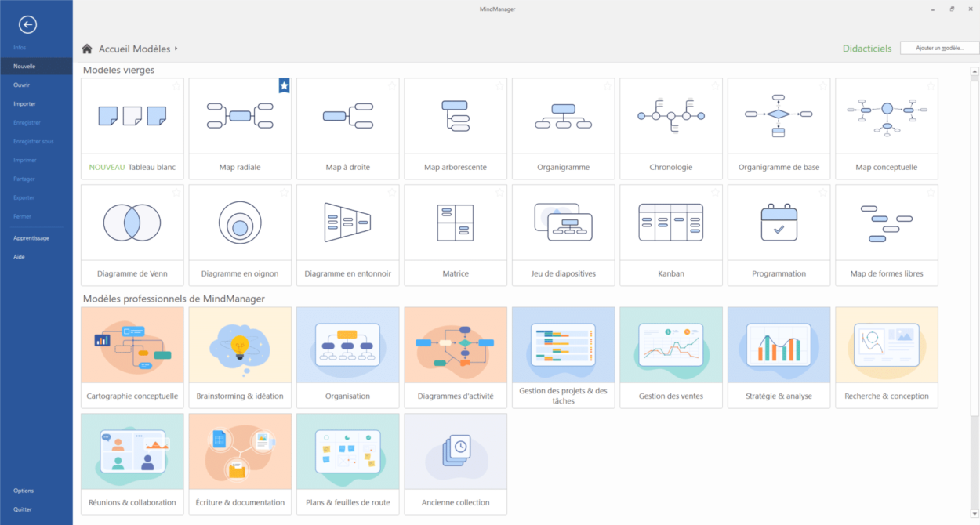
Task: Select the Map radiale template icon
Action: (x=240, y=116)
